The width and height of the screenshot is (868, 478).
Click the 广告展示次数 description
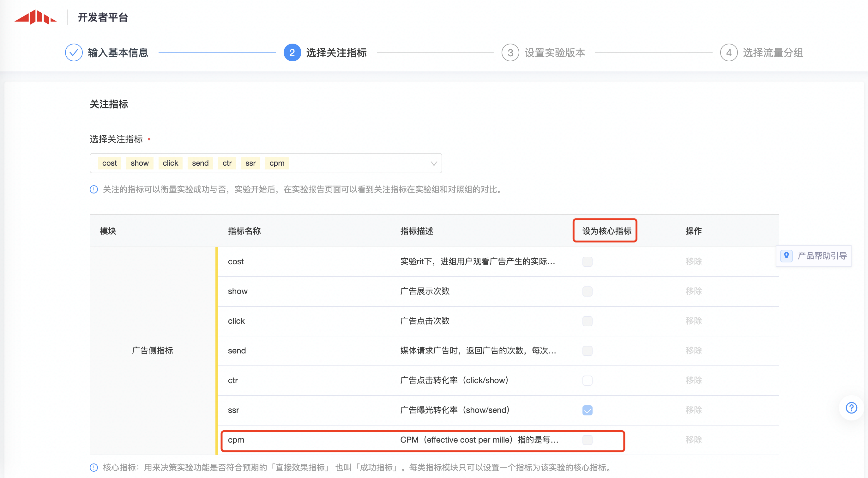(x=425, y=291)
